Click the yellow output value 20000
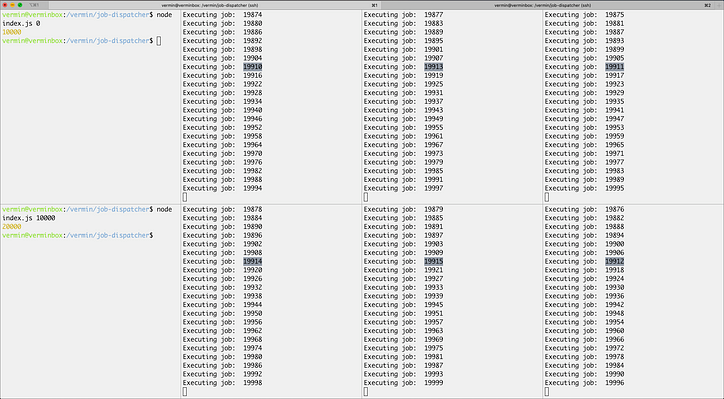 12,227
